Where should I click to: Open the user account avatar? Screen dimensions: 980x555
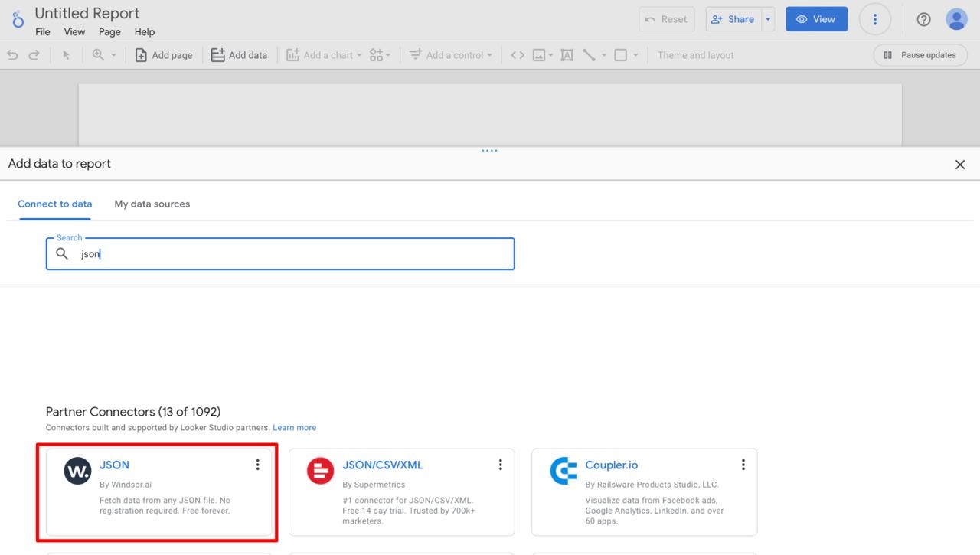click(x=956, y=19)
